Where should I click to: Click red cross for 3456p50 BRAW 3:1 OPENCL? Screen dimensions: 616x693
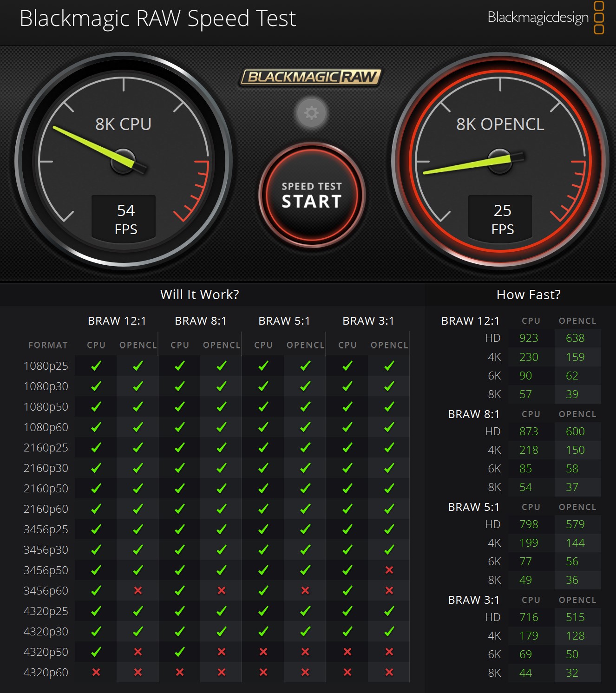click(x=389, y=570)
